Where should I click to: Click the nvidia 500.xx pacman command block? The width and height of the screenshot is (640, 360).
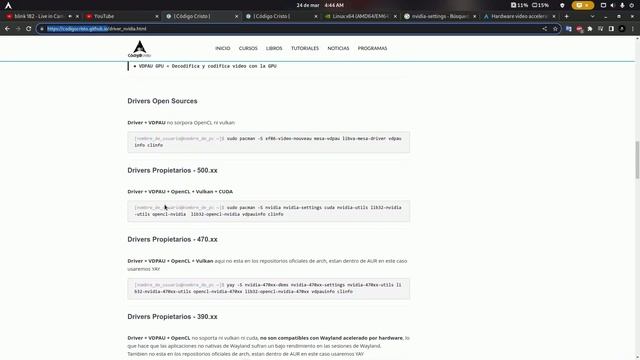269,211
